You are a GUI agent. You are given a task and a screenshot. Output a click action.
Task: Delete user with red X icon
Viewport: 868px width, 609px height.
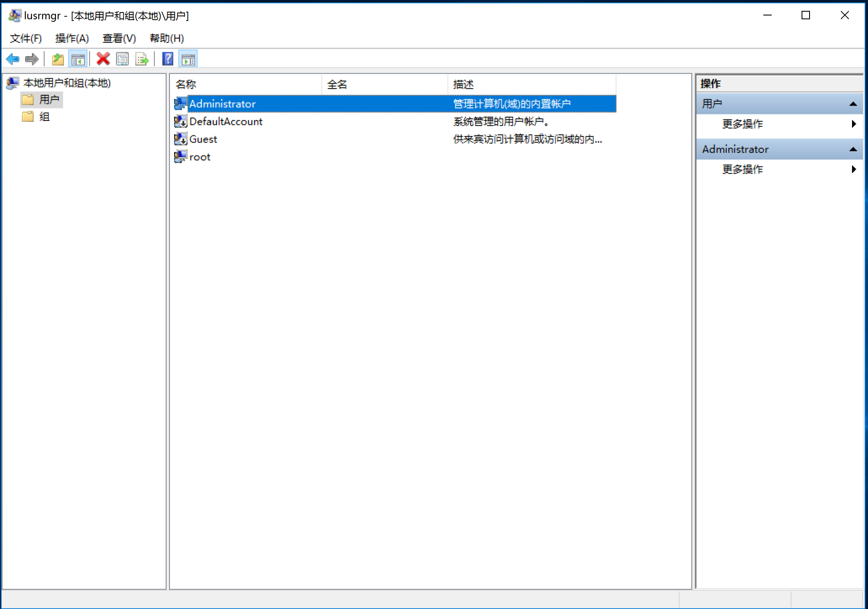[103, 59]
